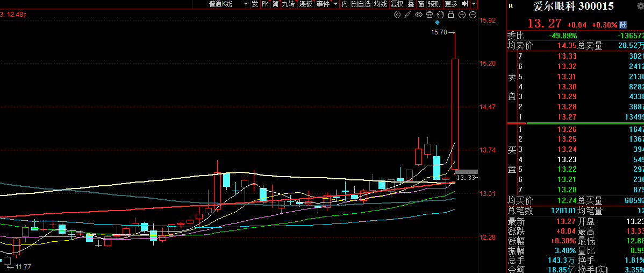Viewport: 644px width, 273px height.
Task: Click the 15.70 high price label
Action: pyautogui.click(x=439, y=32)
